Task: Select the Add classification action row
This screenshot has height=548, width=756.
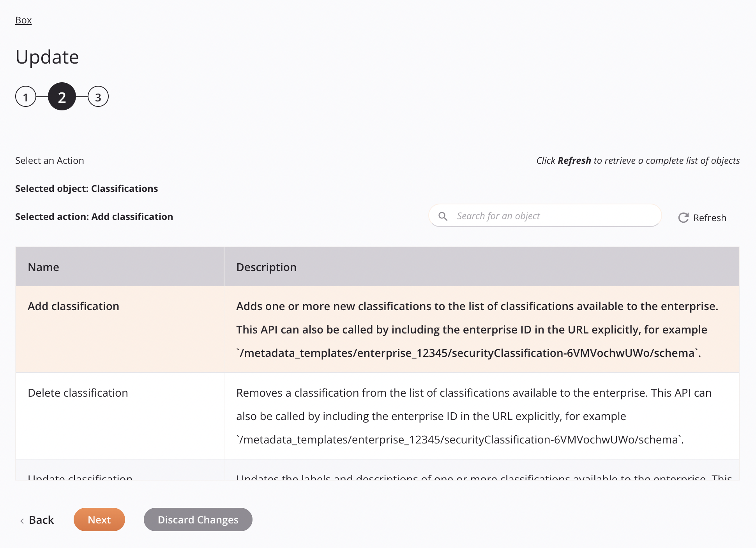Action: point(377,329)
